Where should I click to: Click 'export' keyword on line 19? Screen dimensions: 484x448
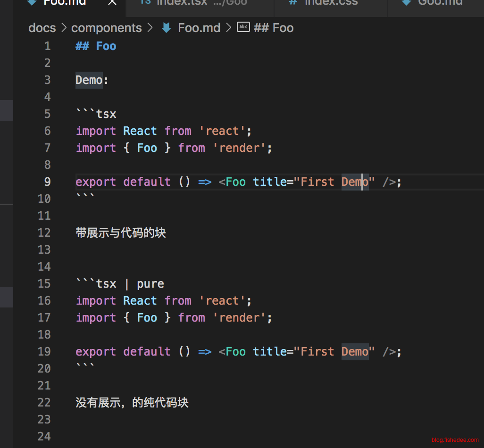click(x=96, y=352)
